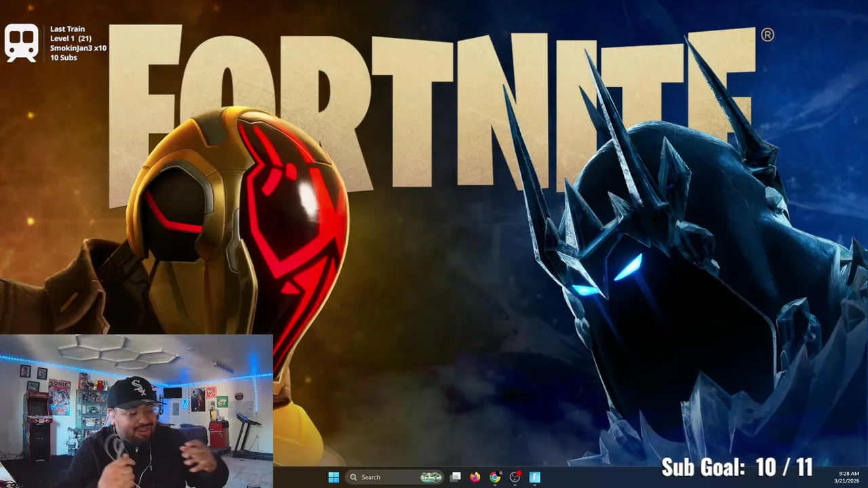Open the Windows Start menu
868x488 pixels.
click(x=334, y=477)
